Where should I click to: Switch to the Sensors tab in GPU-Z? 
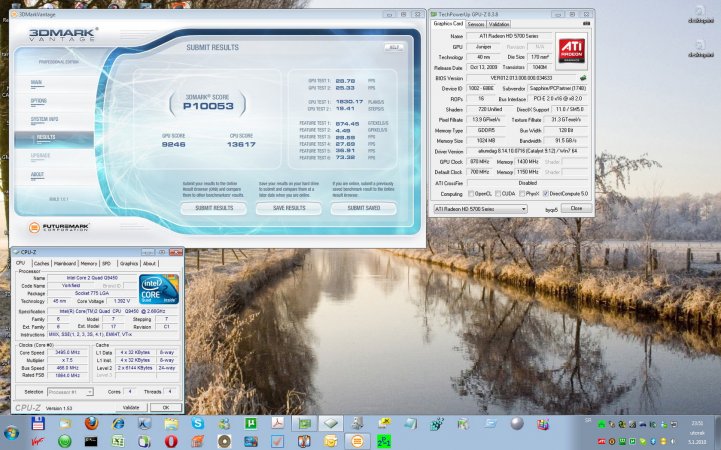pyautogui.click(x=476, y=24)
